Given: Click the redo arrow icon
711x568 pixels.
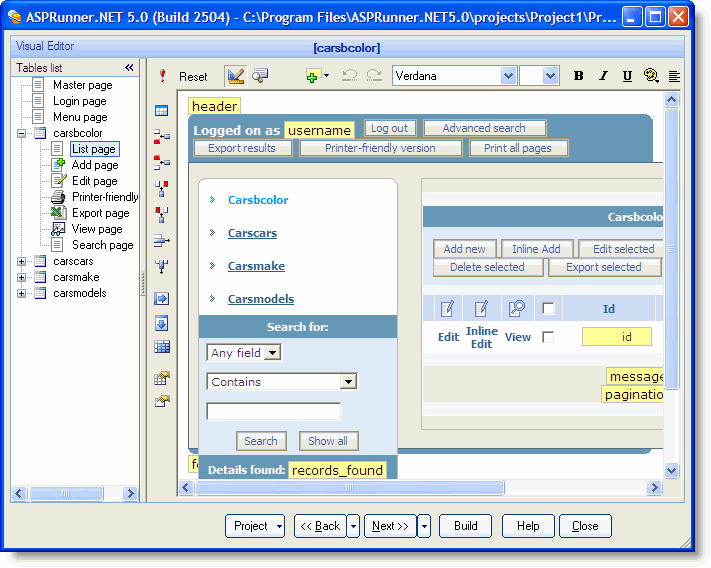Looking at the screenshot, I should pos(374,75).
